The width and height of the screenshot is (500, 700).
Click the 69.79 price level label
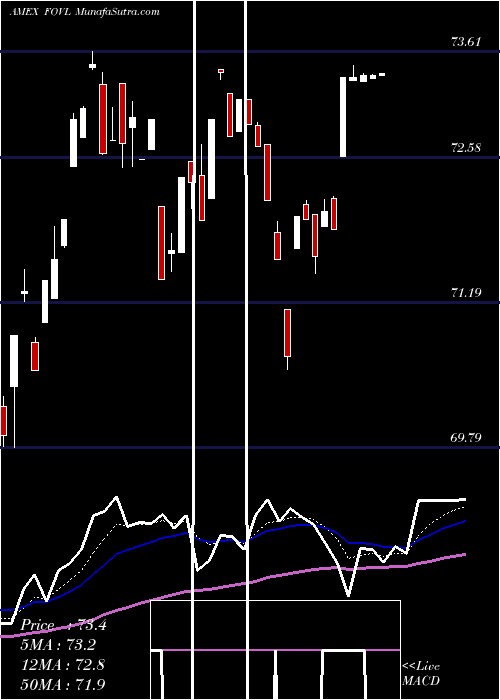point(466,438)
